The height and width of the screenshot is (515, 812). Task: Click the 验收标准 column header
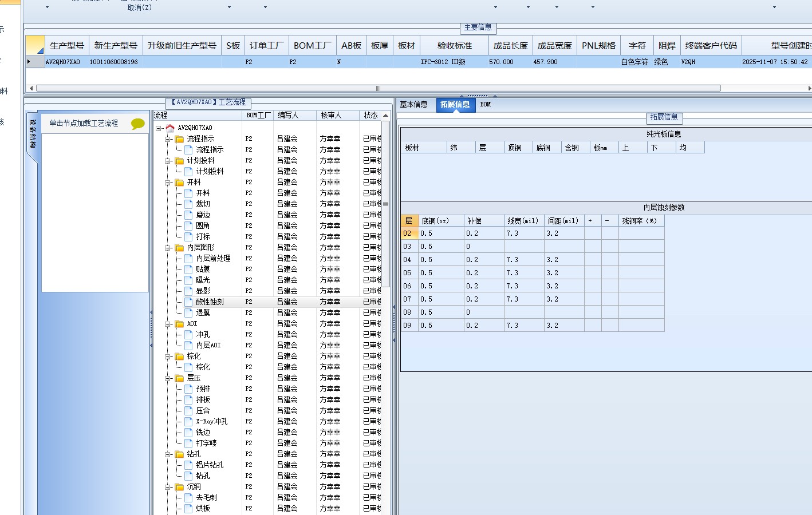(x=455, y=46)
